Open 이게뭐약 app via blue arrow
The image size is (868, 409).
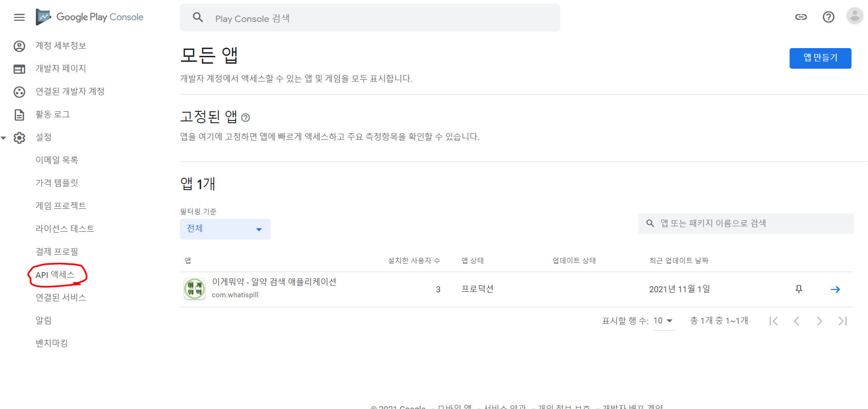click(x=835, y=289)
